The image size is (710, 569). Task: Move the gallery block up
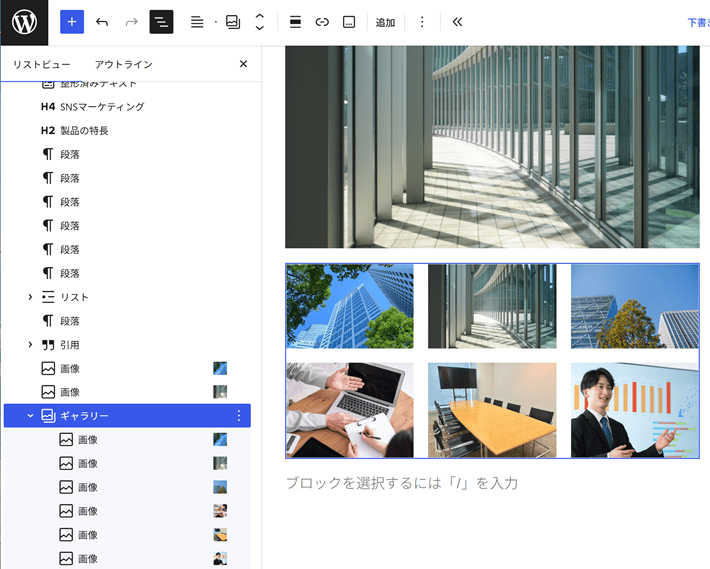click(259, 16)
